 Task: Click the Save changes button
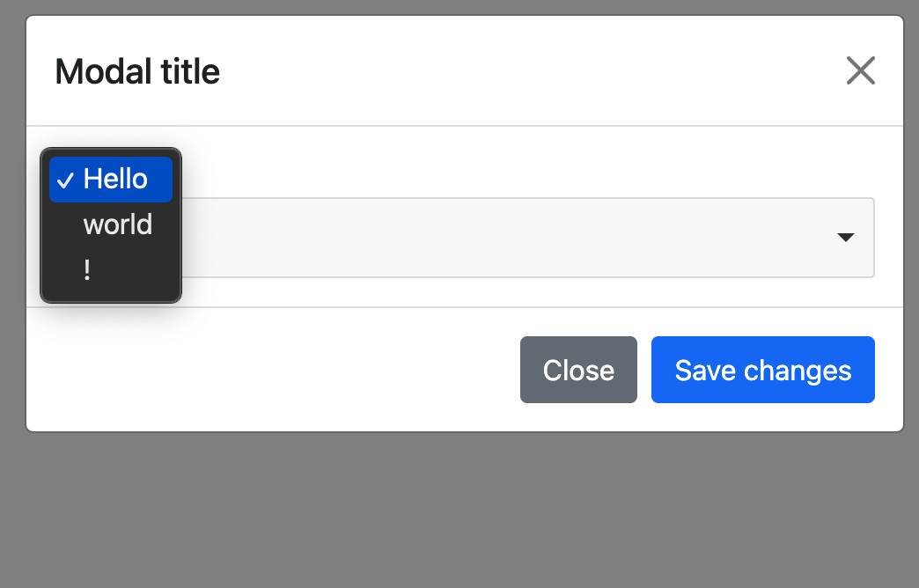762,370
